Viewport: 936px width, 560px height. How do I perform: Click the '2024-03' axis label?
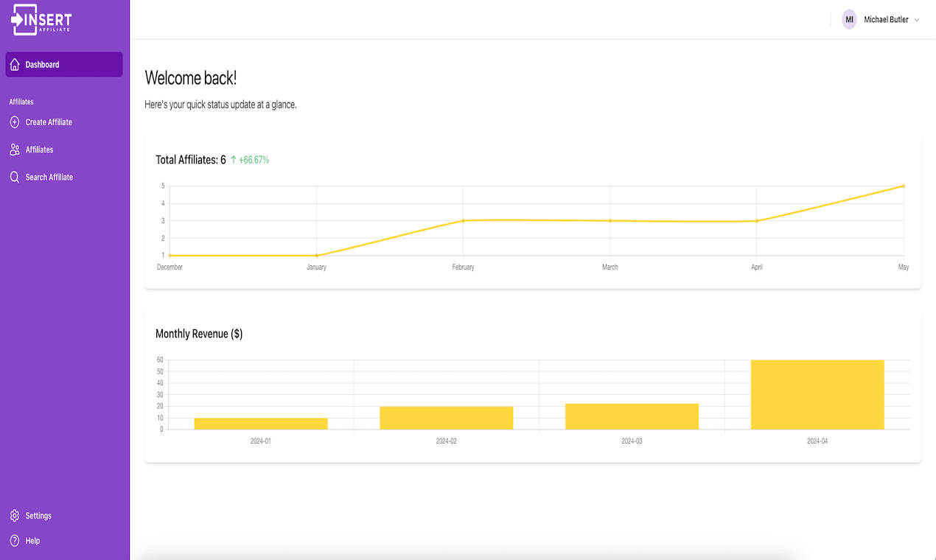(x=632, y=441)
